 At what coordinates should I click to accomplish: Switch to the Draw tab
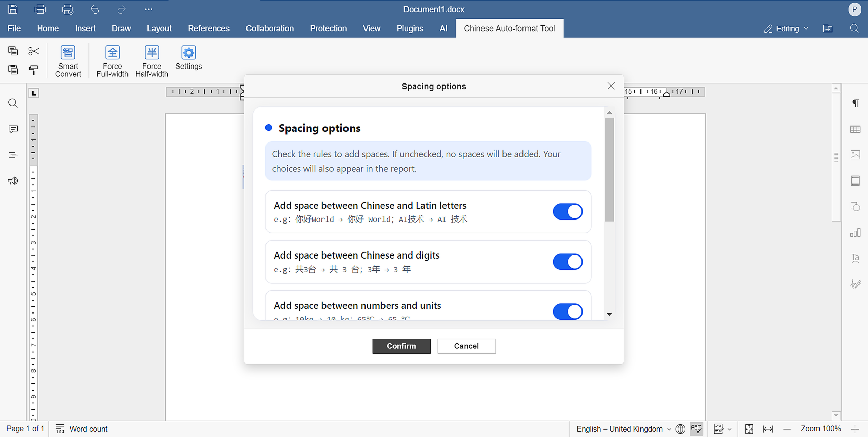click(x=121, y=28)
